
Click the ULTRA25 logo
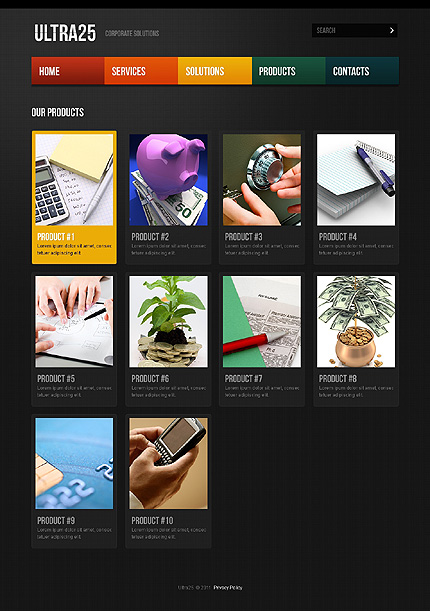[65, 33]
